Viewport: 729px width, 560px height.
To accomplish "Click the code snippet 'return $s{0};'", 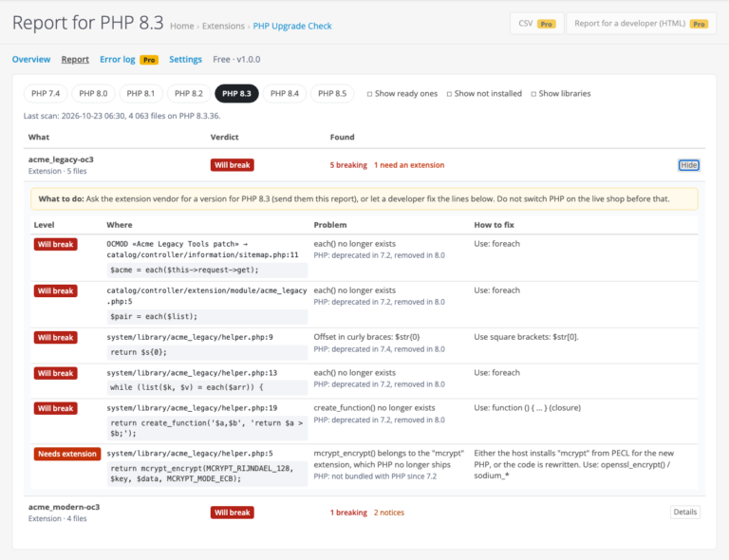I will click(207, 352).
